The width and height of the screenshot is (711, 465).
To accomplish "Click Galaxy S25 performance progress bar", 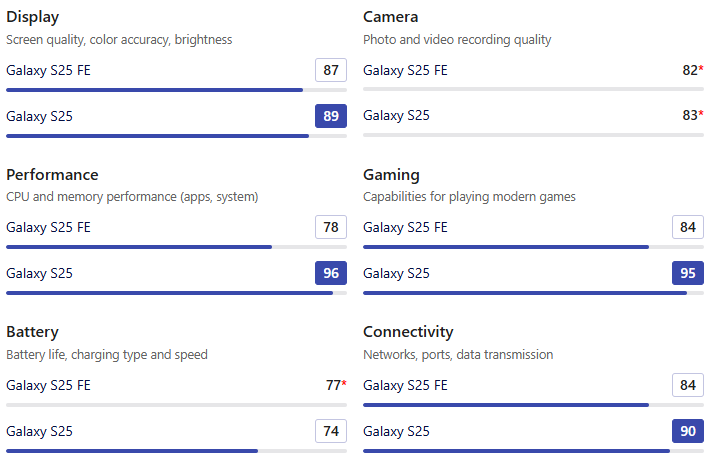I will (176, 293).
